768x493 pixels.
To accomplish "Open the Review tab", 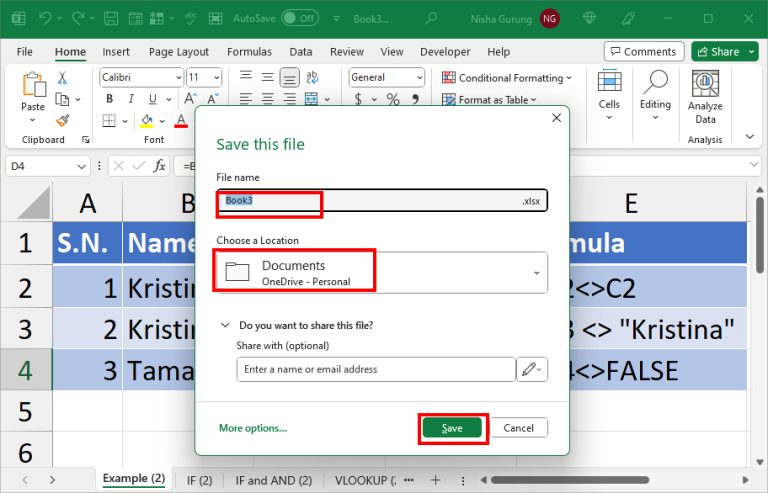I will click(x=347, y=52).
